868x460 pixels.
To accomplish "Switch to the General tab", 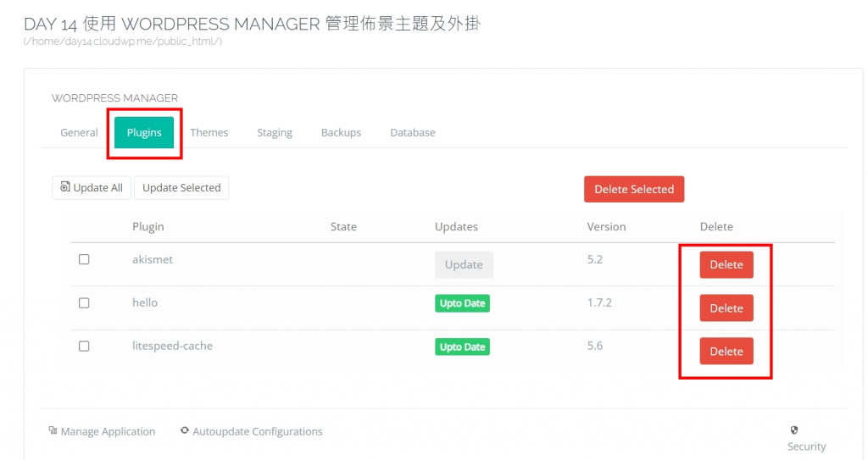I will (x=79, y=132).
